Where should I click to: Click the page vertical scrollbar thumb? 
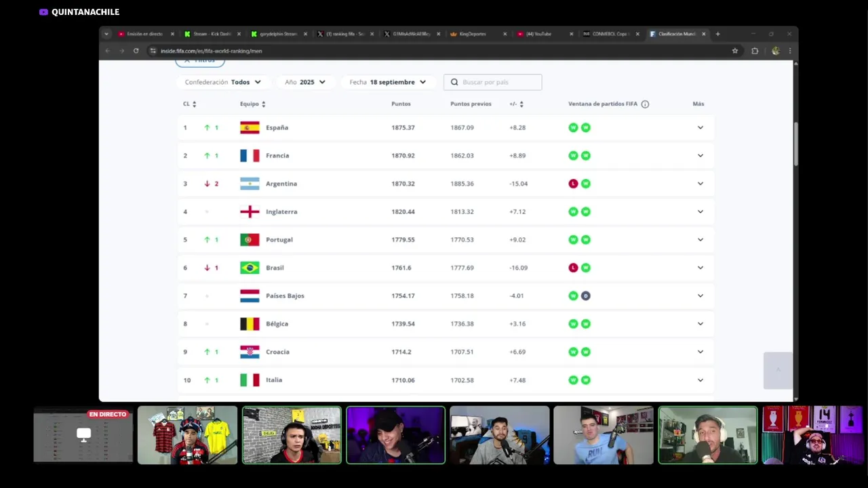pyautogui.click(x=795, y=144)
